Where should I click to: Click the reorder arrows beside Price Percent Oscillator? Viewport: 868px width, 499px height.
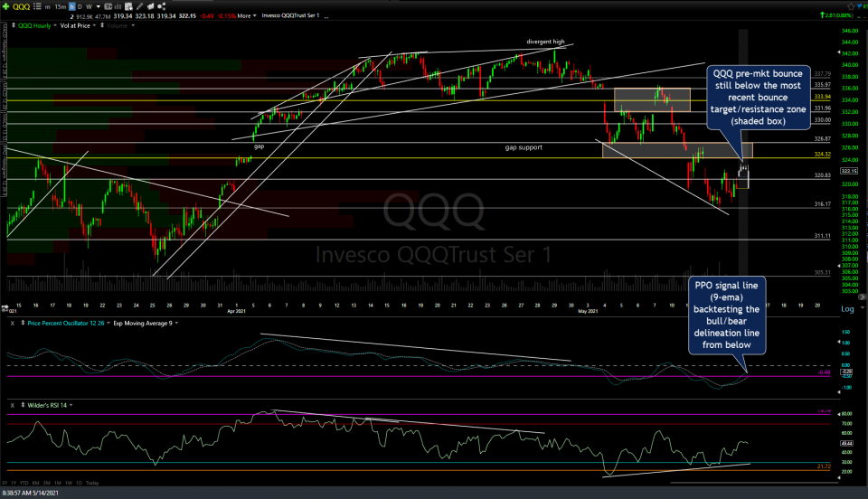pos(23,323)
